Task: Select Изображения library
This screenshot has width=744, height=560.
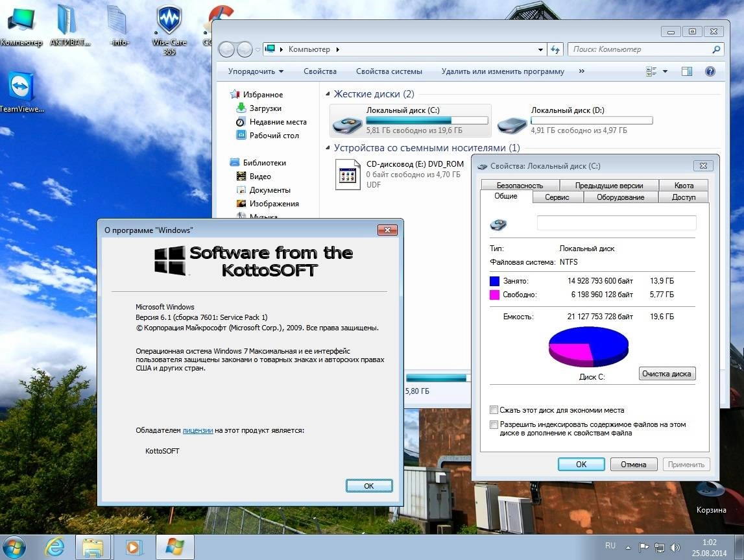Action: pyautogui.click(x=268, y=204)
